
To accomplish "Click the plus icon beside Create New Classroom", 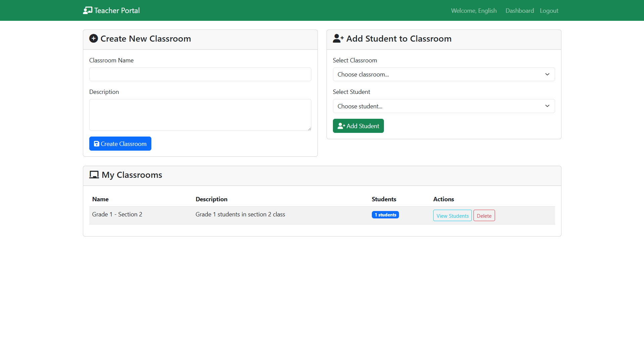I will 93,39.
